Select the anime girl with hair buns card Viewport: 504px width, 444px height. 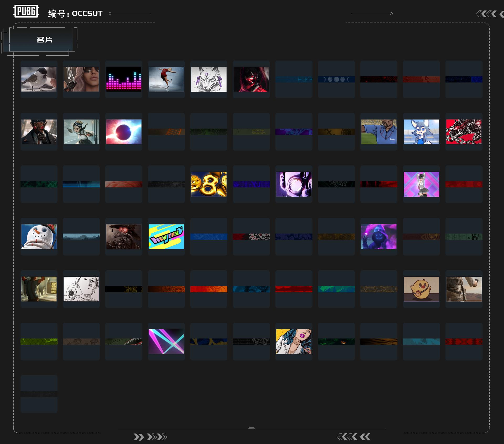click(81, 132)
